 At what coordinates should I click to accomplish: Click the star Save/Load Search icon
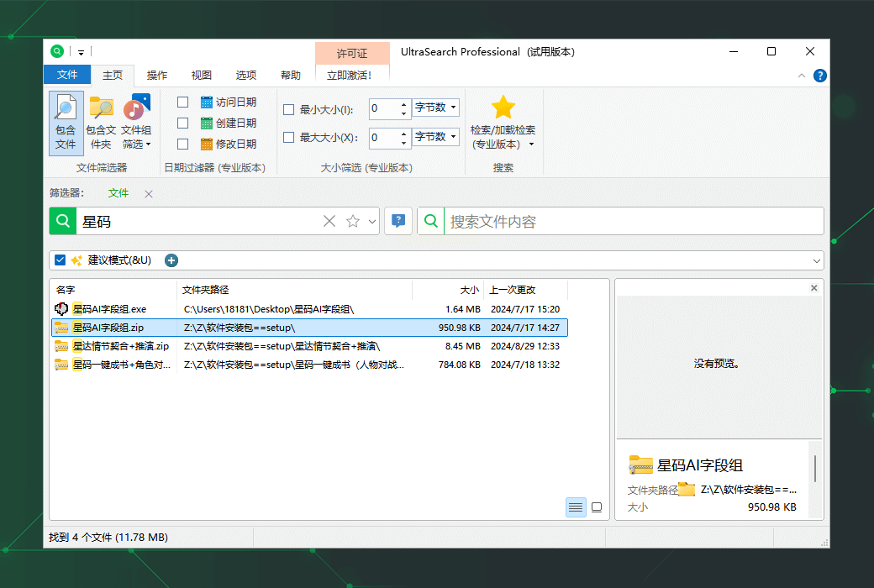[503, 108]
